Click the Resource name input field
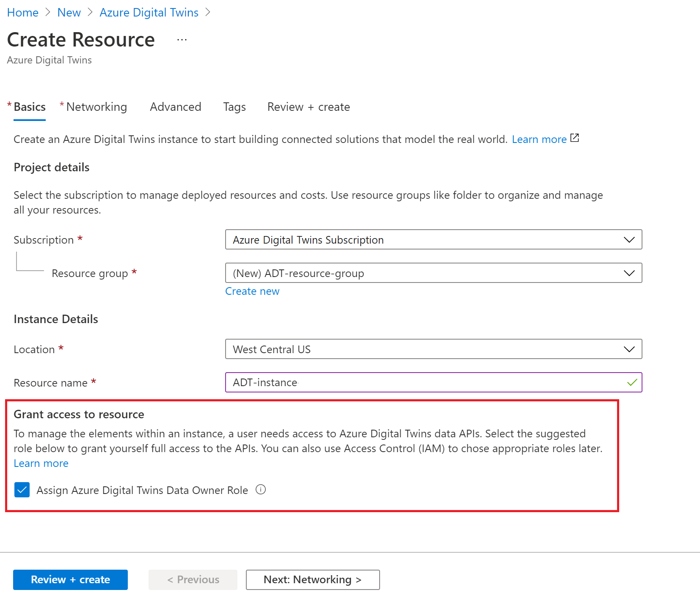Image resolution: width=700 pixels, height=609 pixels. click(433, 382)
